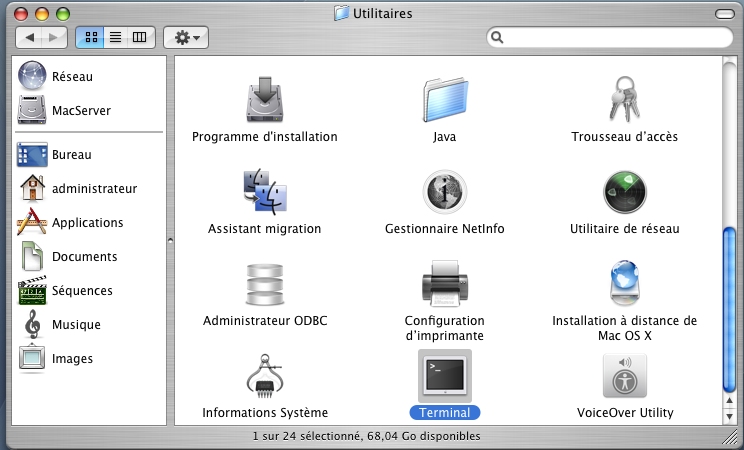Open the Programme d'installation icon
The image size is (744, 450).
pos(265,100)
